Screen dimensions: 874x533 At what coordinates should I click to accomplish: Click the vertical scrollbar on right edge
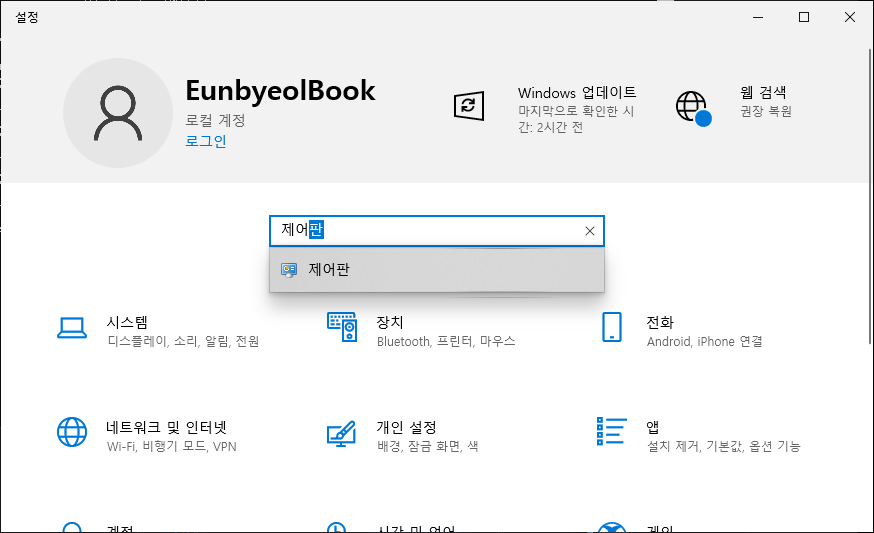[870, 195]
